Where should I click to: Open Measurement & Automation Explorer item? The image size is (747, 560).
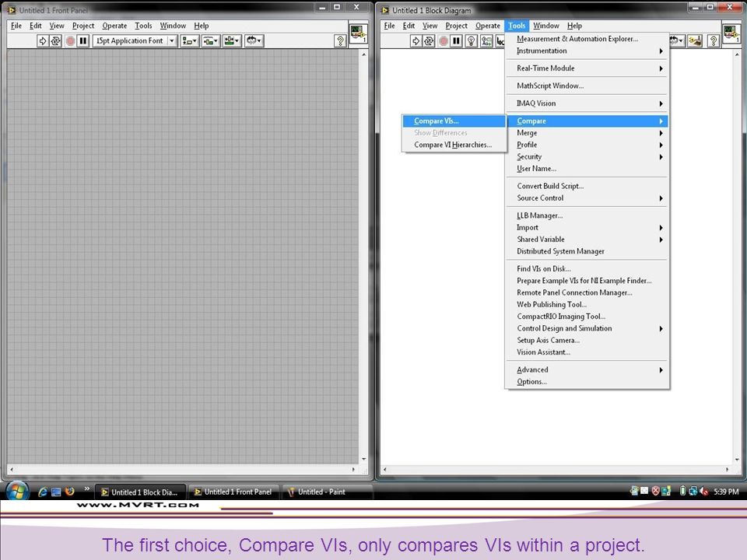coord(587,39)
